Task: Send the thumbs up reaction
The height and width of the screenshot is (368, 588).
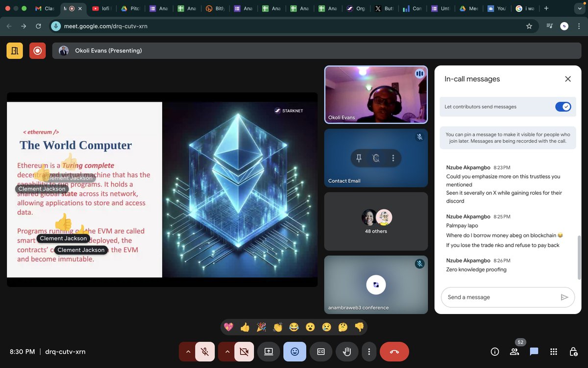Action: [245, 327]
